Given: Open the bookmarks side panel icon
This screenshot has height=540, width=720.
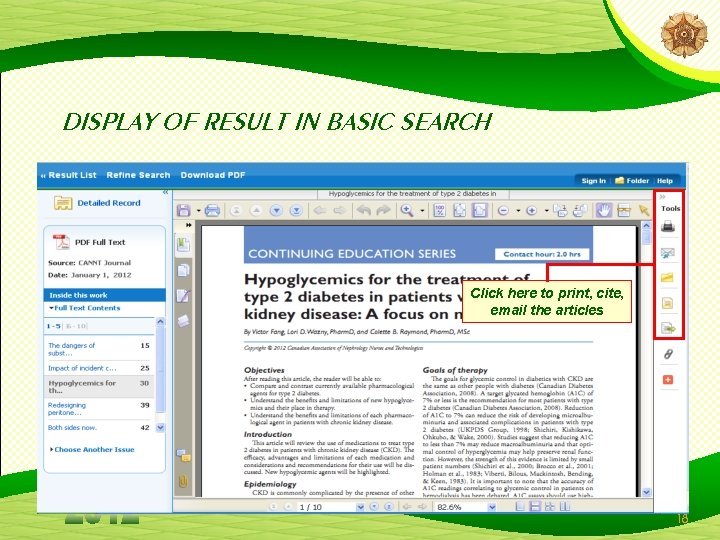Looking at the screenshot, I should [x=183, y=244].
